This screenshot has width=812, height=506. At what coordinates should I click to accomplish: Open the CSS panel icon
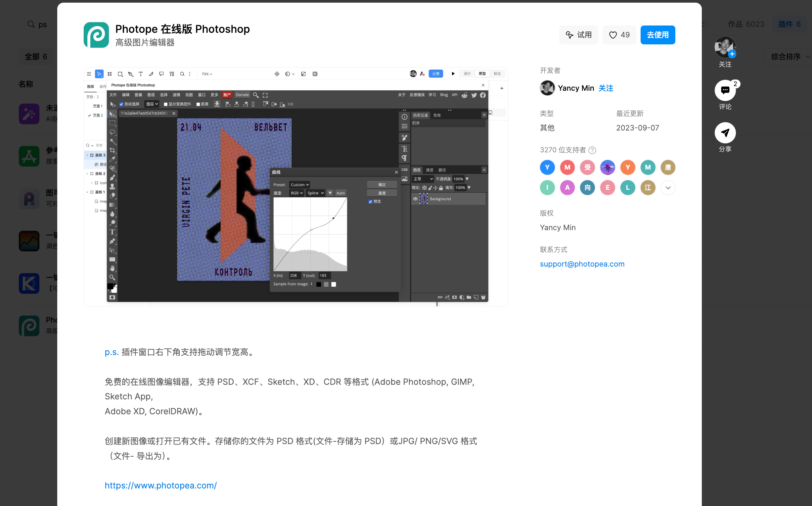[404, 170]
